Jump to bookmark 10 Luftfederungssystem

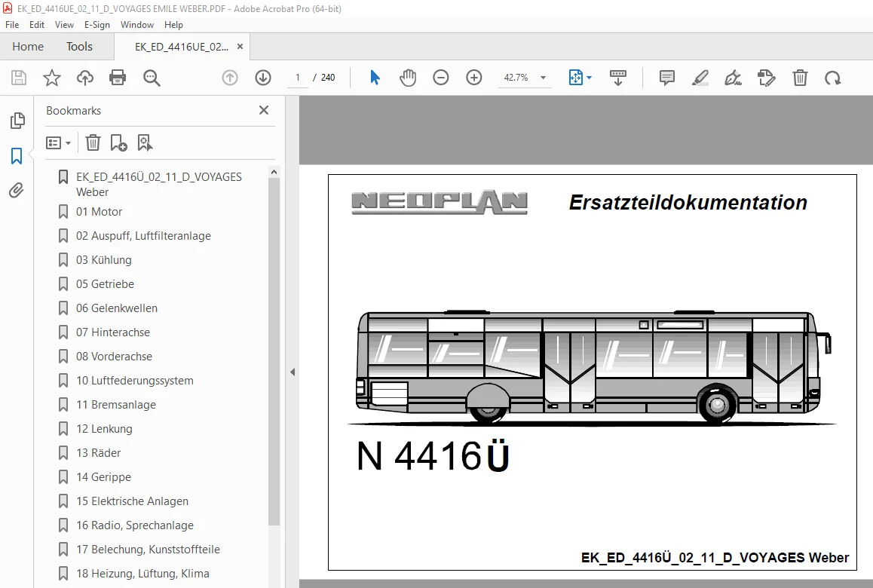(135, 380)
